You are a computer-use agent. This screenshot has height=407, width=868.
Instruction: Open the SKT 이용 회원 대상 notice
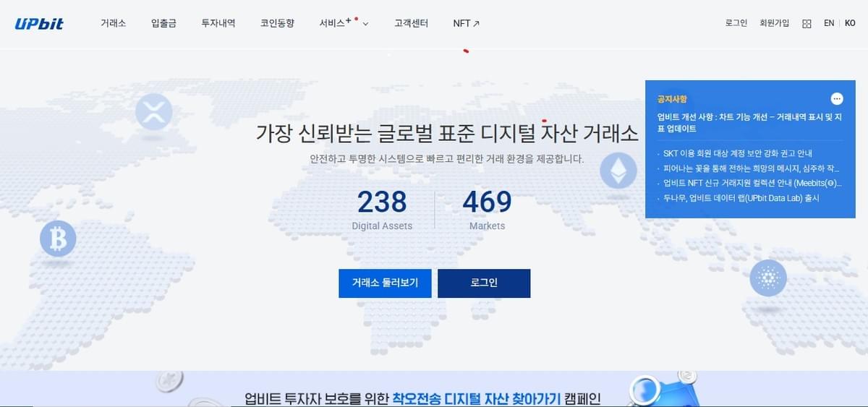[738, 153]
